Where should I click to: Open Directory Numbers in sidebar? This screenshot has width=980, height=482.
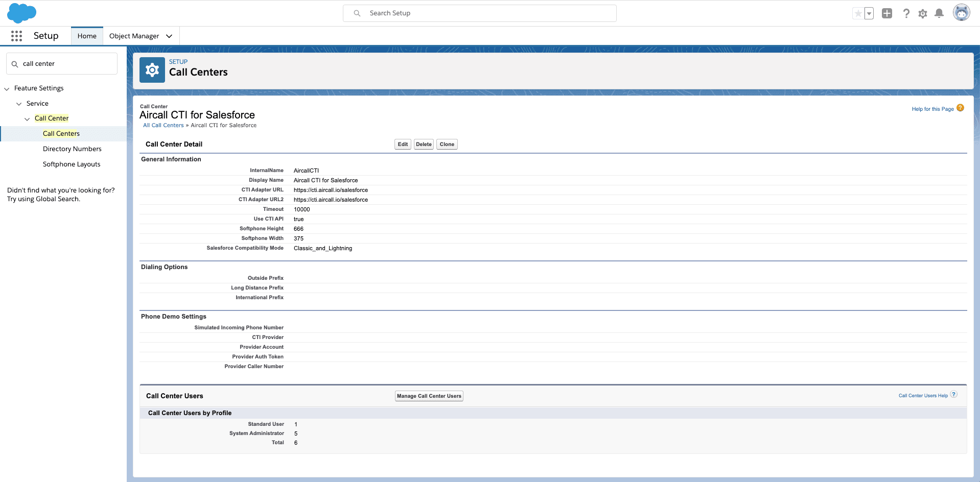[72, 149]
